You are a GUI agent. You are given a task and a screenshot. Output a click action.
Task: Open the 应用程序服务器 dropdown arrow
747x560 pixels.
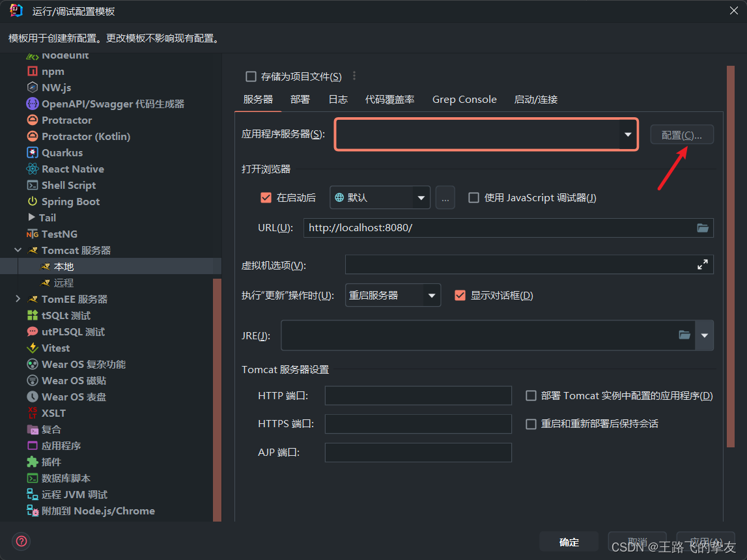pyautogui.click(x=628, y=135)
